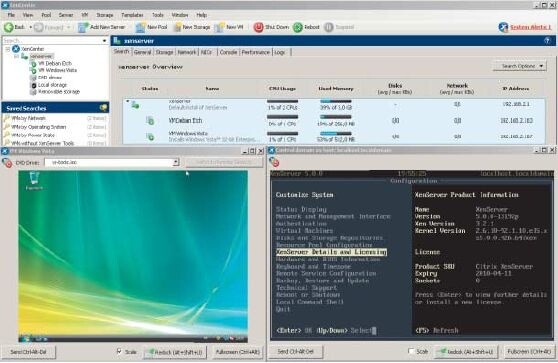Switch to the General tab
The width and height of the screenshot is (558, 363).
[x=143, y=52]
